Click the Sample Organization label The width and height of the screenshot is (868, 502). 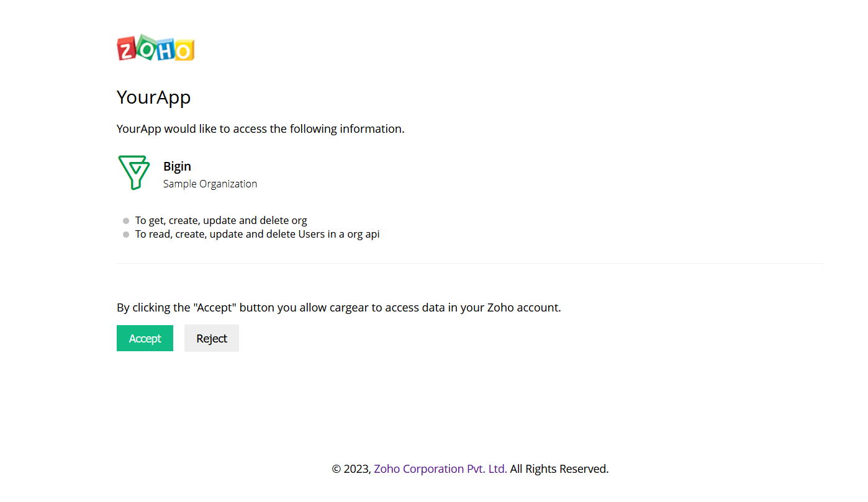[210, 184]
